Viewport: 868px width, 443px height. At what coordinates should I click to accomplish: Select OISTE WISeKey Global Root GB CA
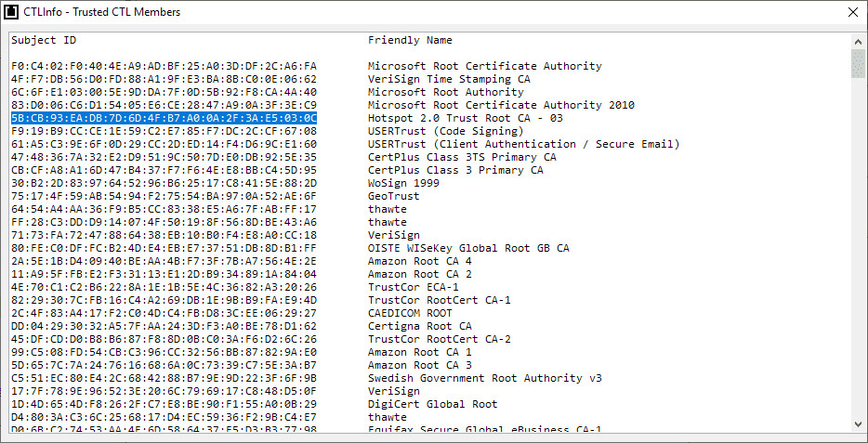pyautogui.click(x=468, y=248)
